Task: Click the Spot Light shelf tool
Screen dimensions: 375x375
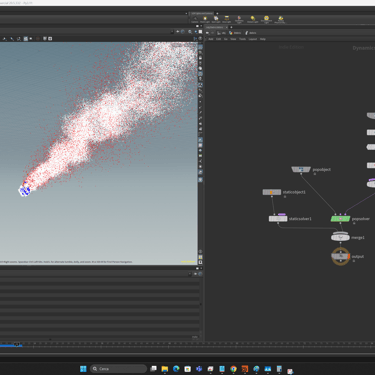Action: coord(216,20)
